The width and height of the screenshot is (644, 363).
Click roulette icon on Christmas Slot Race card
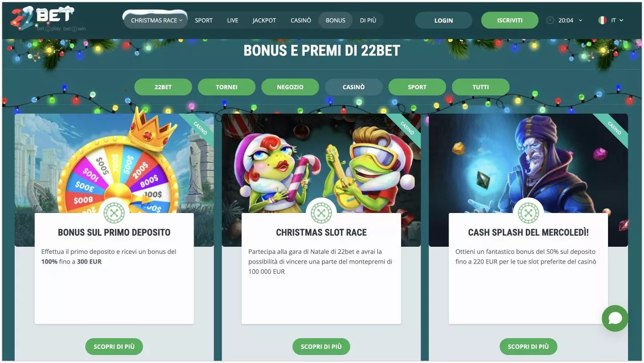pos(321,213)
